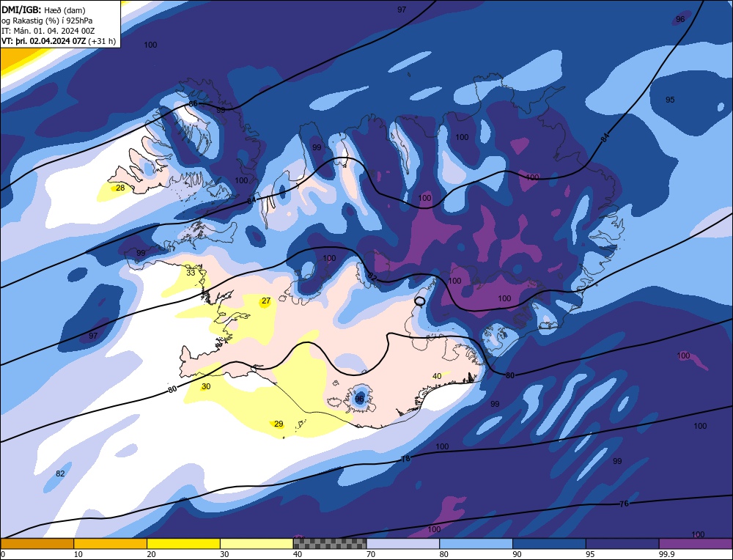This screenshot has height=560, width=733.
Task: Click the '78' height contour label
Action: tap(405, 459)
